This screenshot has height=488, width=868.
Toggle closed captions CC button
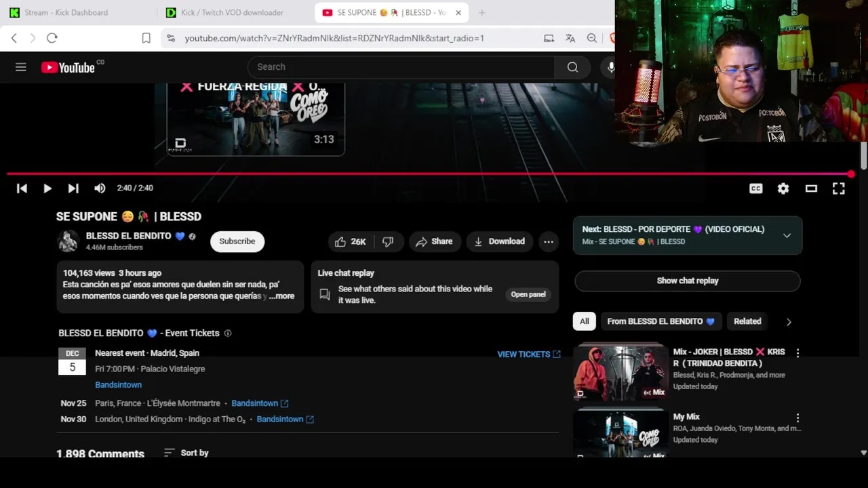[x=756, y=188]
